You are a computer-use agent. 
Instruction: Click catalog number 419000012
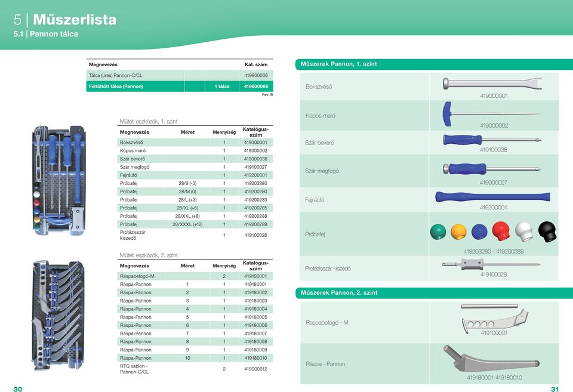[255, 369]
